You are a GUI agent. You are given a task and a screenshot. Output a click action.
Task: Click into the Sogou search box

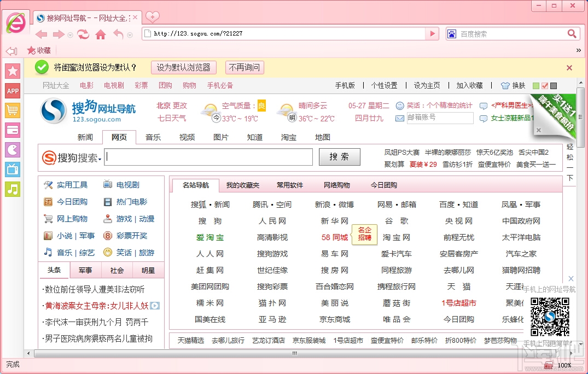coord(208,156)
